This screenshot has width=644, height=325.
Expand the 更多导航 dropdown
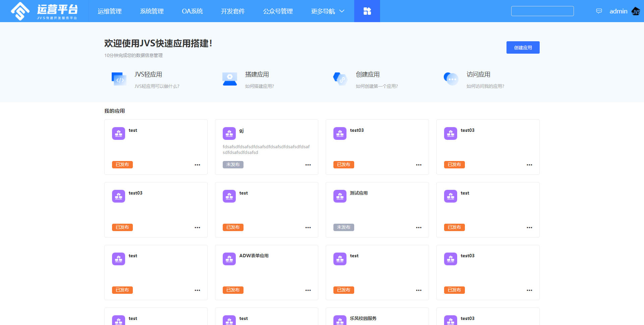tap(328, 11)
